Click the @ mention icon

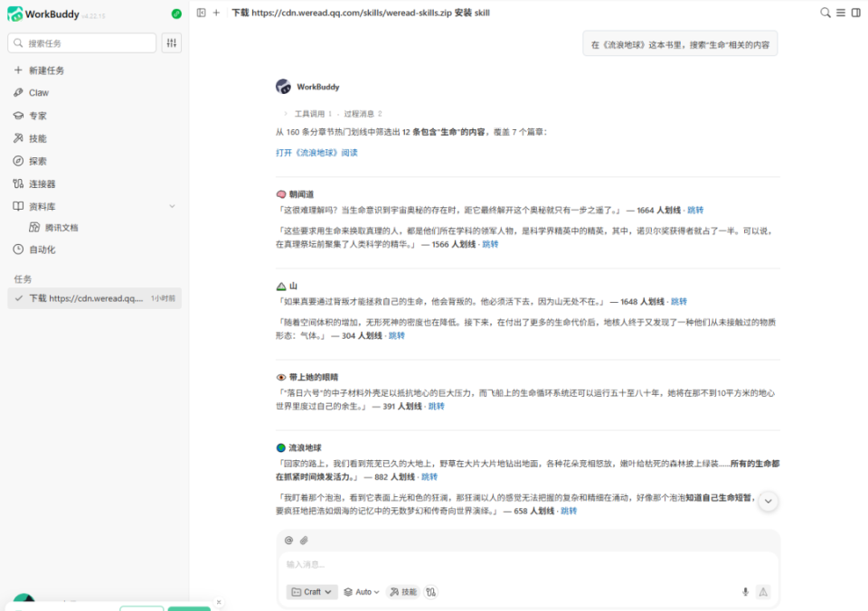[x=288, y=540]
